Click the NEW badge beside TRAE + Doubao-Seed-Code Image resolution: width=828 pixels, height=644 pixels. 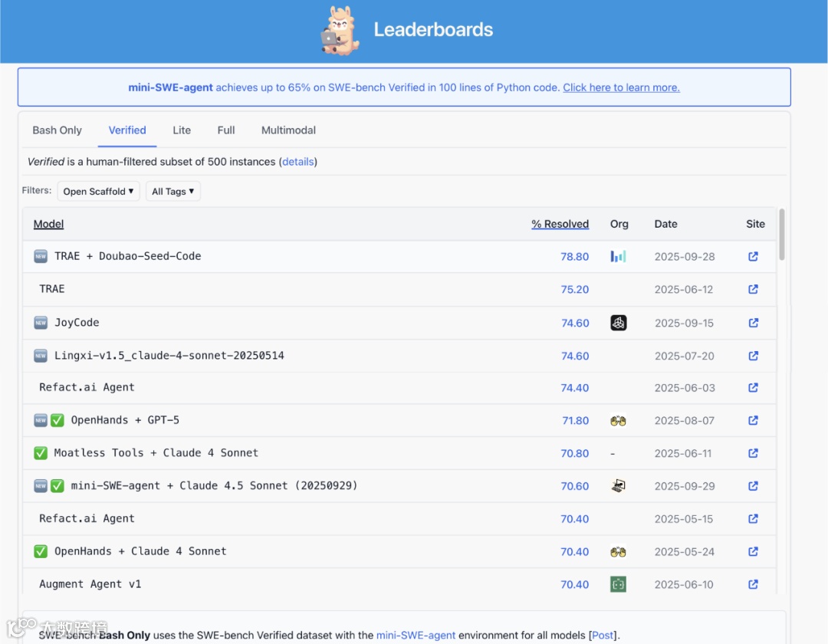point(41,257)
